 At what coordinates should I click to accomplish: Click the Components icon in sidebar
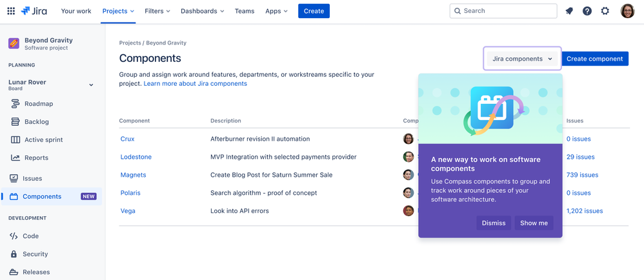[x=14, y=197]
